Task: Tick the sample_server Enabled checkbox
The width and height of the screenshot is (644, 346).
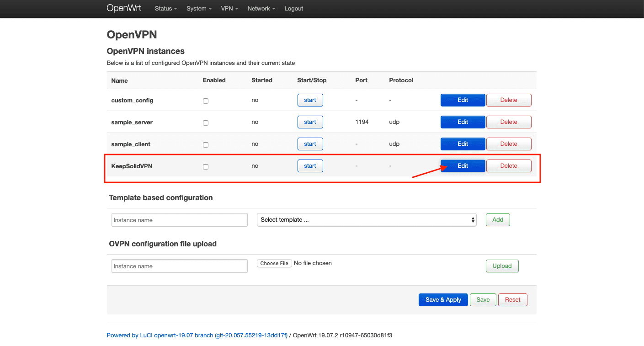Action: (206, 123)
